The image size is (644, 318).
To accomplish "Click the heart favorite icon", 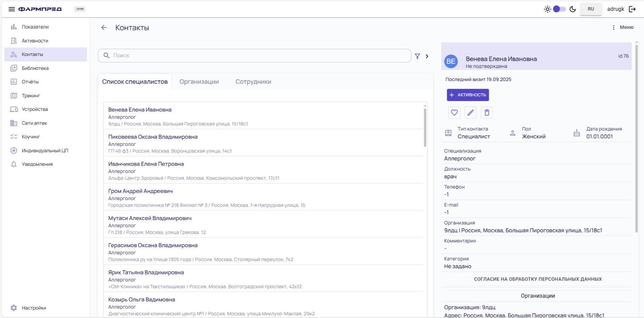I will coord(454,113).
